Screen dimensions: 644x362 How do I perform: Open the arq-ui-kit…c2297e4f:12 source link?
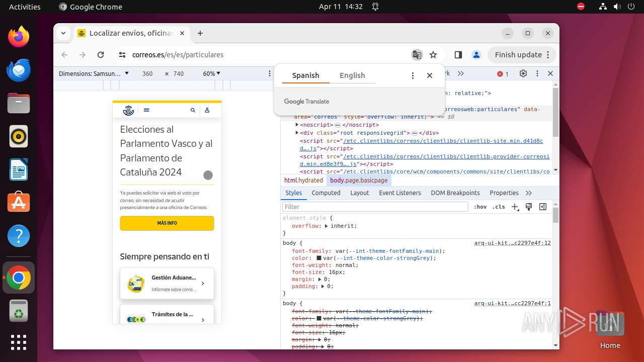[512, 243]
